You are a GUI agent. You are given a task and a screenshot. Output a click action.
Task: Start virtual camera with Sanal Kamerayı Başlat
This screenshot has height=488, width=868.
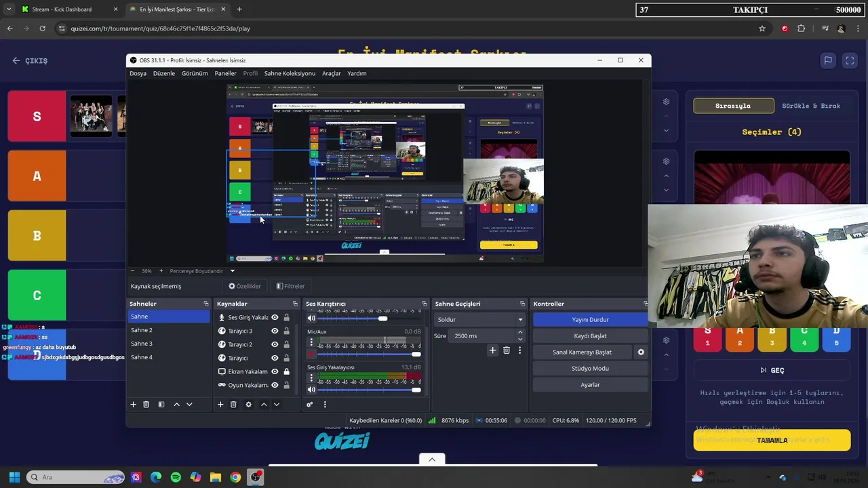[x=582, y=352]
